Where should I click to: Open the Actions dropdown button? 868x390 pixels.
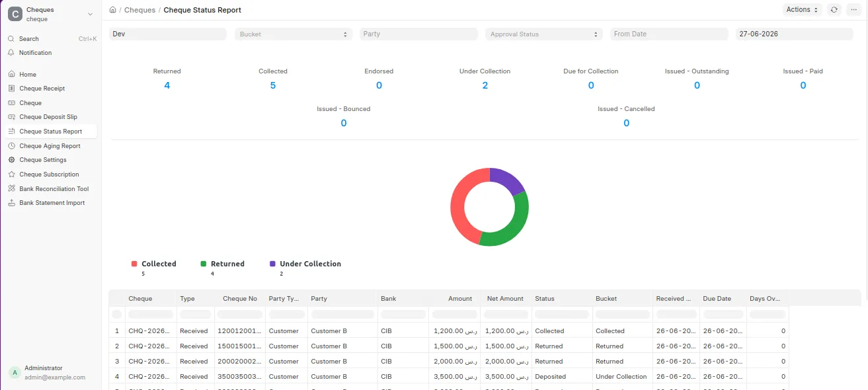click(802, 10)
